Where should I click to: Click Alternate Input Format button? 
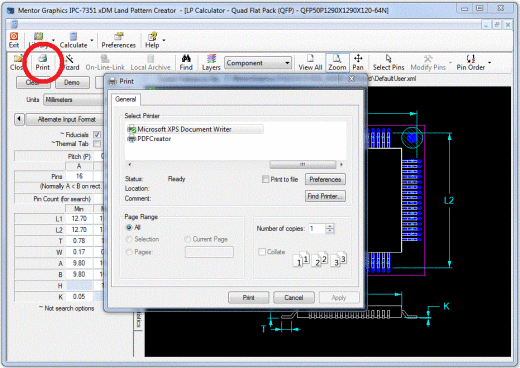point(65,119)
